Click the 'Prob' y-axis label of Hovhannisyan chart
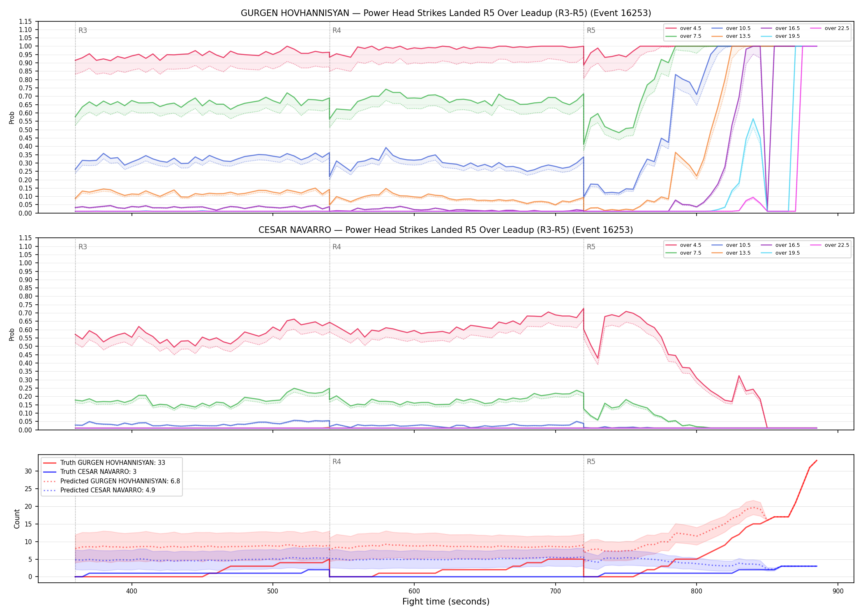 pos(12,117)
